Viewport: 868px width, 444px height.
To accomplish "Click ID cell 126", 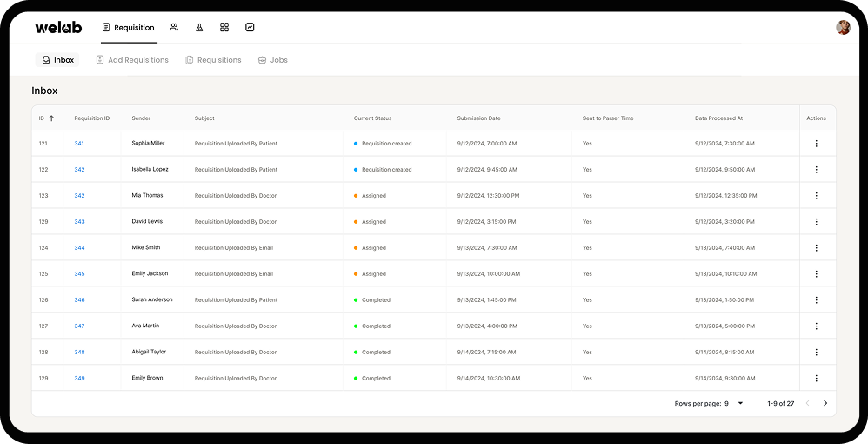I will 43,299.
